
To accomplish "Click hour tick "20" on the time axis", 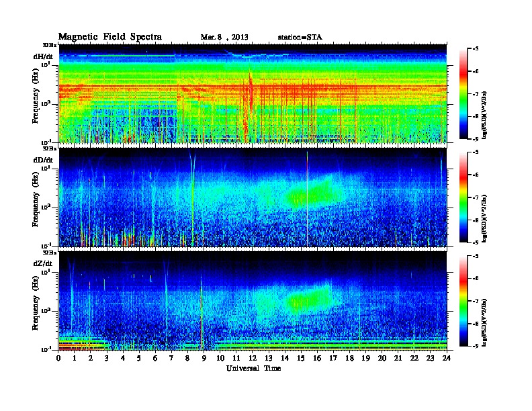I will (382, 358).
